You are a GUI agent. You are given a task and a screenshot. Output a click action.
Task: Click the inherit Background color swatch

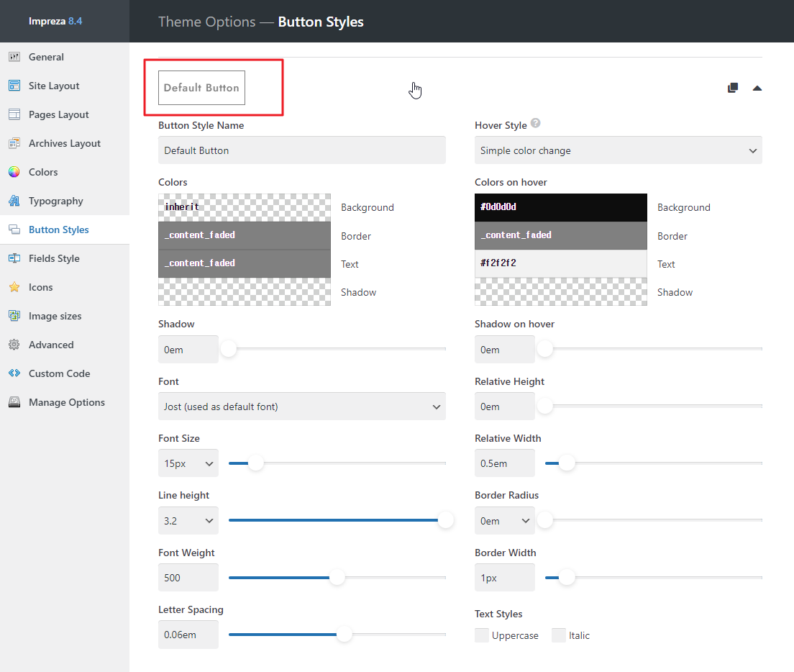(245, 207)
